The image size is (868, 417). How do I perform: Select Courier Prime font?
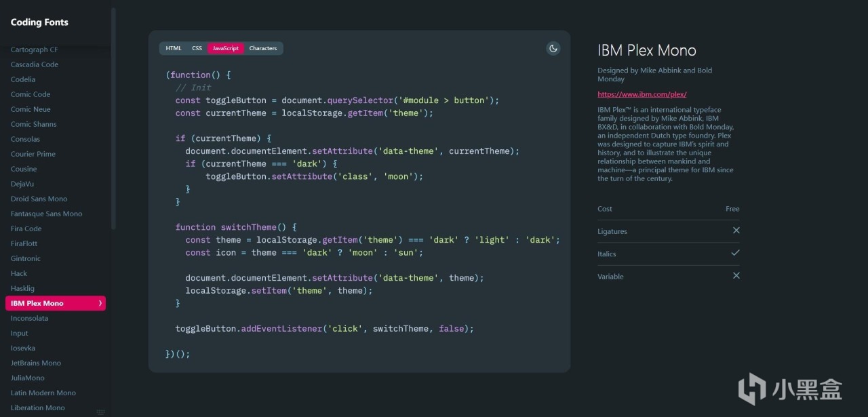33,154
